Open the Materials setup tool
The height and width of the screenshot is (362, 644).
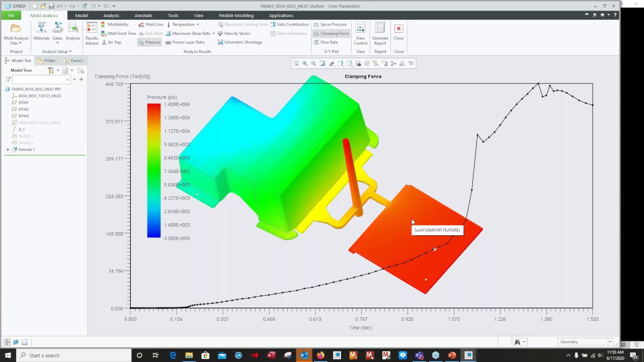pos(41,31)
